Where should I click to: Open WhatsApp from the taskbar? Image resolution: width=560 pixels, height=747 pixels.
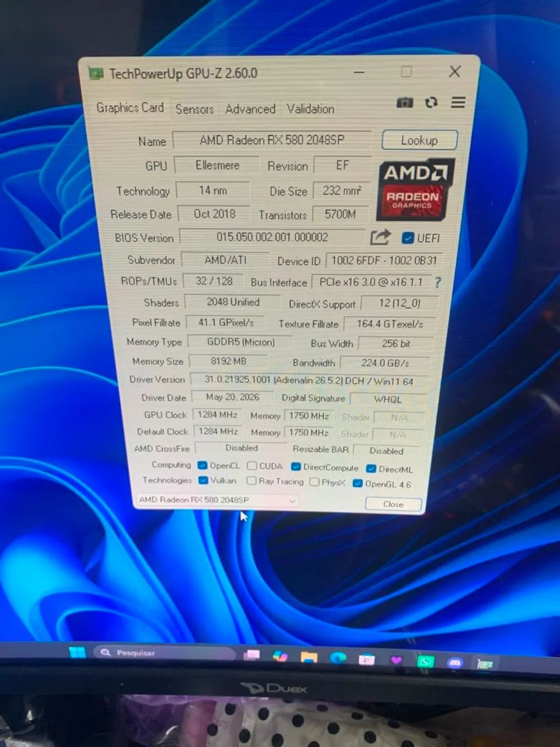425,662
